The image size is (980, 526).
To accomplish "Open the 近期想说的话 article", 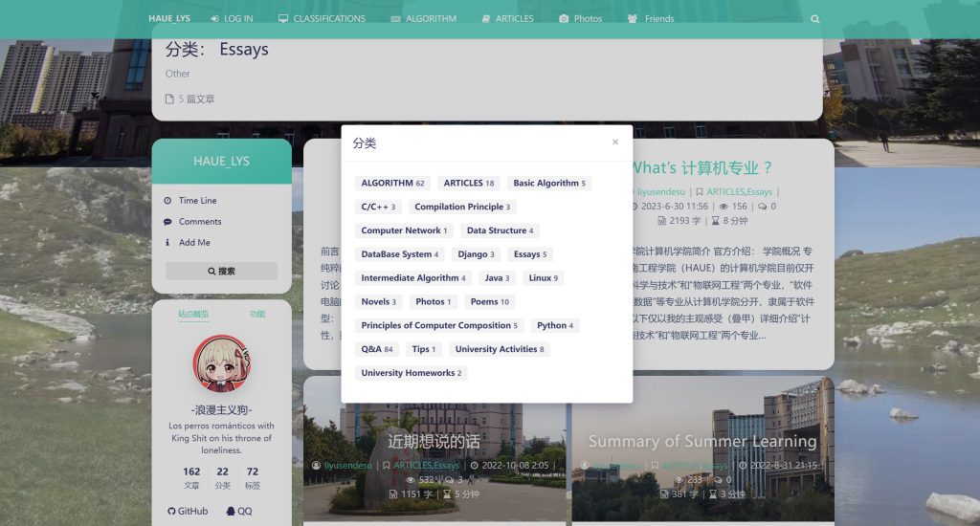I will [x=434, y=442].
